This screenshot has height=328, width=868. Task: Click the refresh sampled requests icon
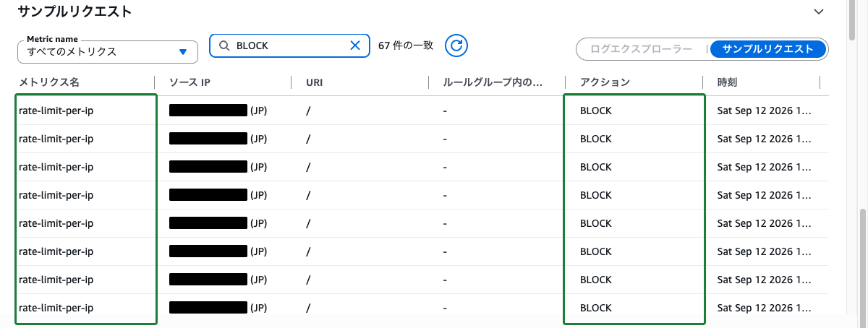pyautogui.click(x=456, y=46)
